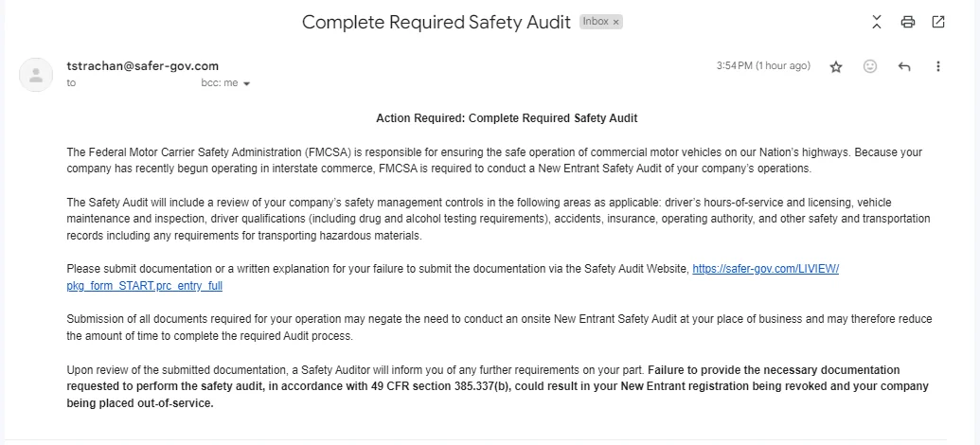The image size is (980, 445).
Task: Click the Inbox label chip
Action: (596, 22)
